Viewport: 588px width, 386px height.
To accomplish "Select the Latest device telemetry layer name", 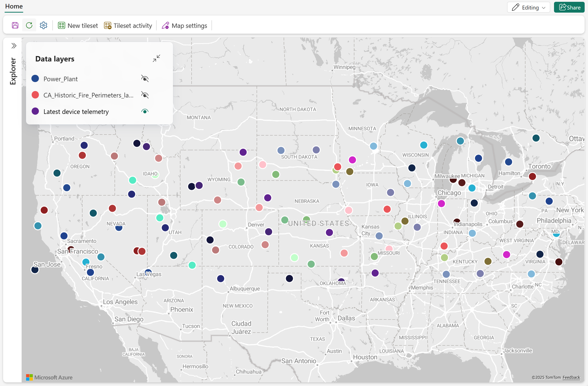I will tap(76, 112).
